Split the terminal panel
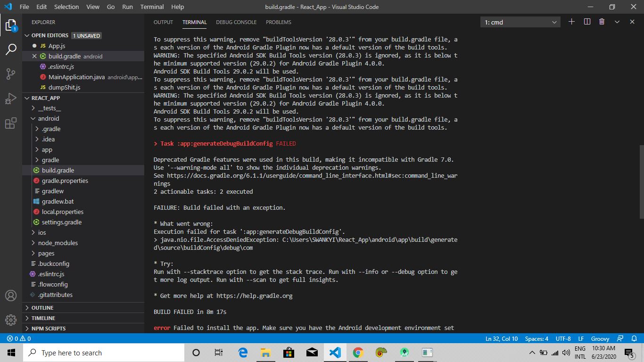This screenshot has height=362, width=644. click(x=587, y=22)
